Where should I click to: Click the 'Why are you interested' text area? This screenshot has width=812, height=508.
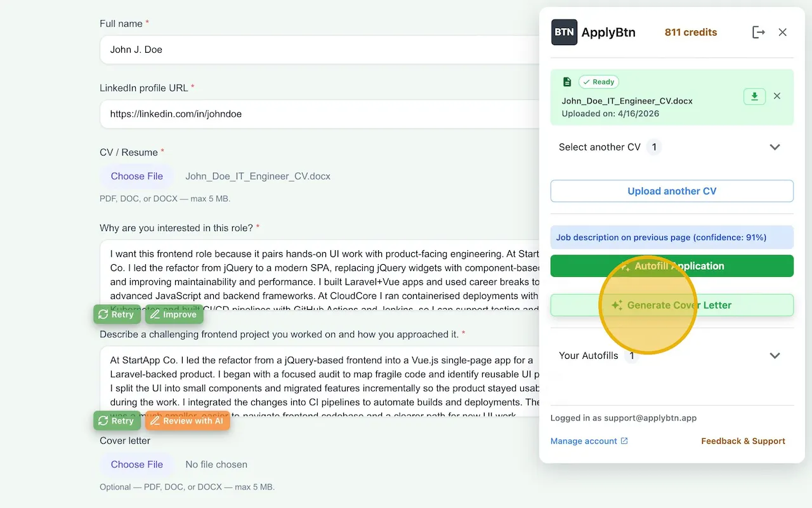coord(319,276)
